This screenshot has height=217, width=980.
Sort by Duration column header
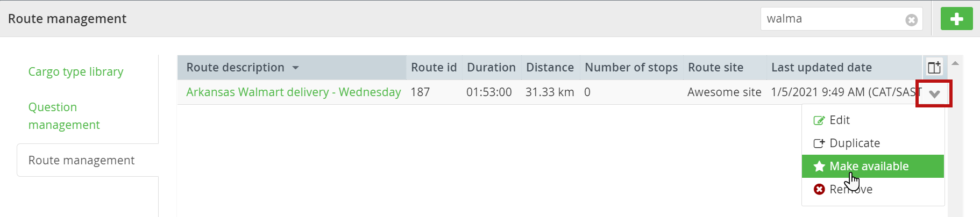pos(491,67)
